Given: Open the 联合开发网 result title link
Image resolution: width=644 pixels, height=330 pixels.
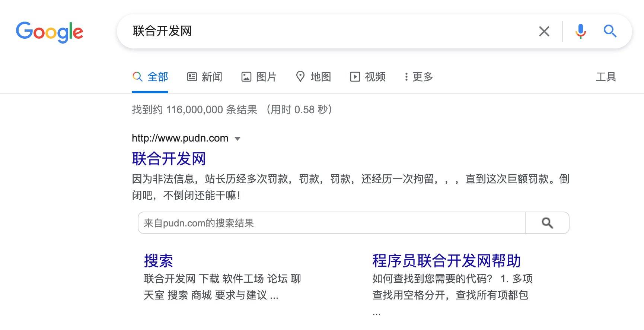Looking at the screenshot, I should coord(169,159).
